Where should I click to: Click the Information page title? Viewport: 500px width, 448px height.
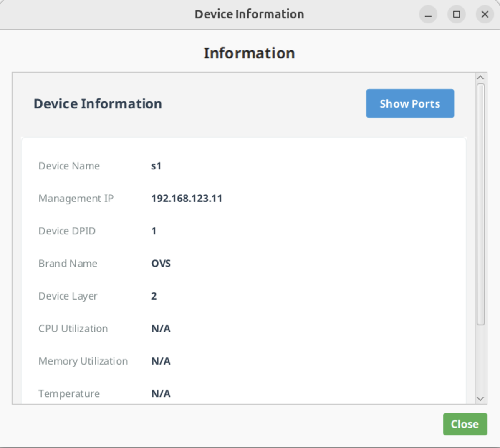point(249,53)
